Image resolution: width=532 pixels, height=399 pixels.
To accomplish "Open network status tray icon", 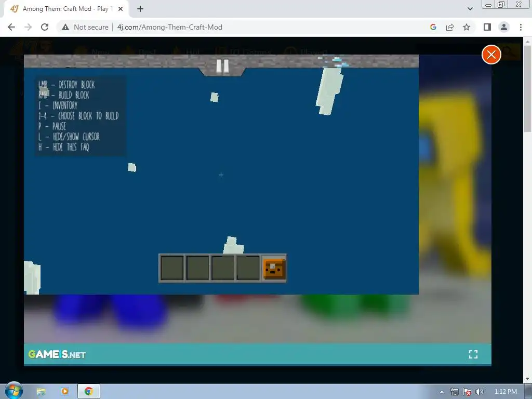I will pos(454,392).
